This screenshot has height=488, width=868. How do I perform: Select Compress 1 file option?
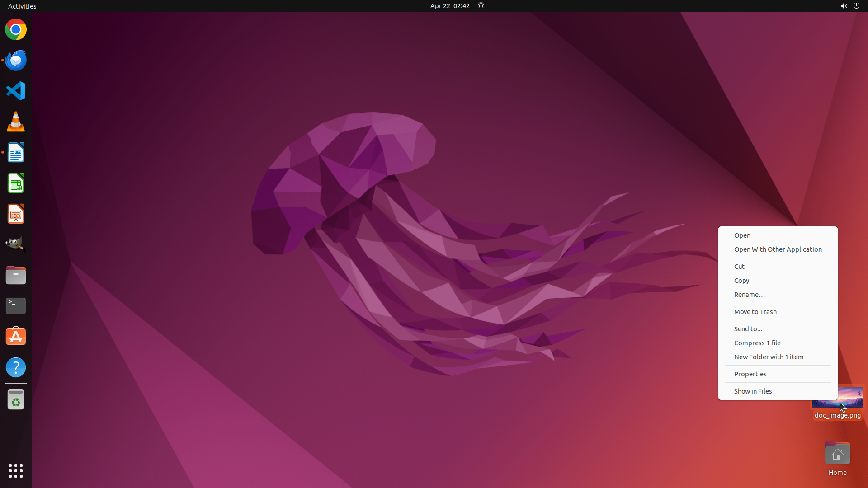(x=757, y=343)
